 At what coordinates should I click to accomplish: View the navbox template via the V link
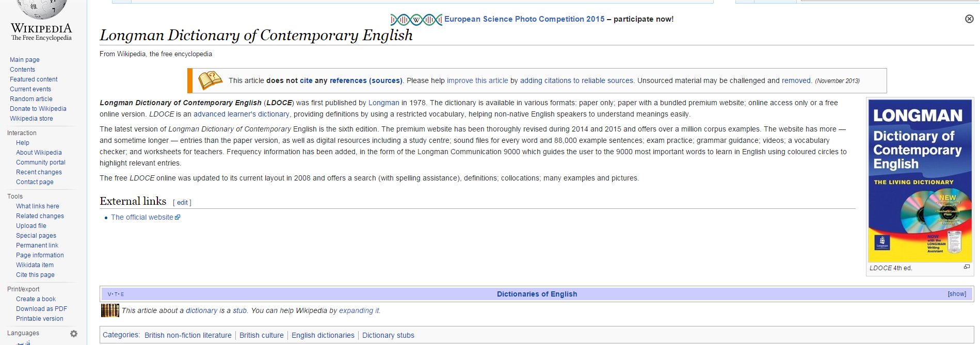point(109,294)
